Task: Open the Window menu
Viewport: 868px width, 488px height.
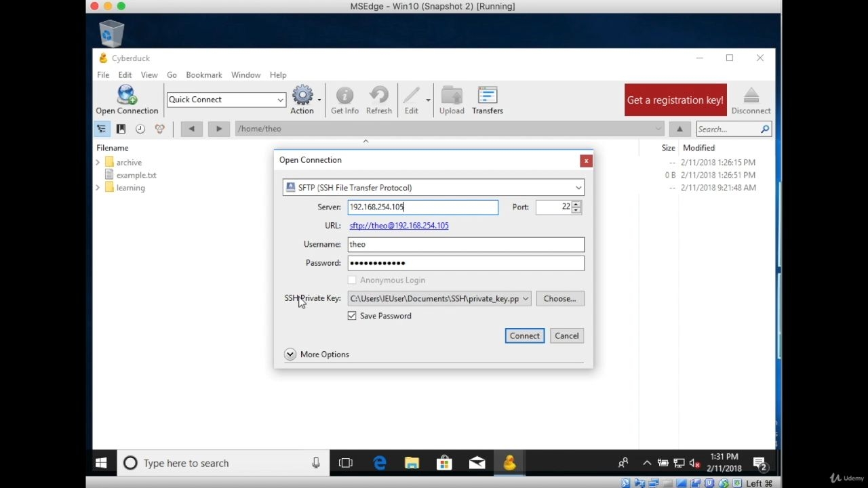Action: pyautogui.click(x=245, y=75)
